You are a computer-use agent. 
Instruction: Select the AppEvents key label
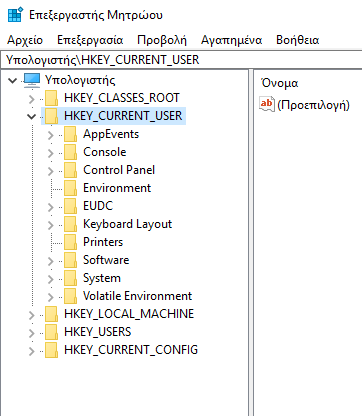tap(111, 134)
